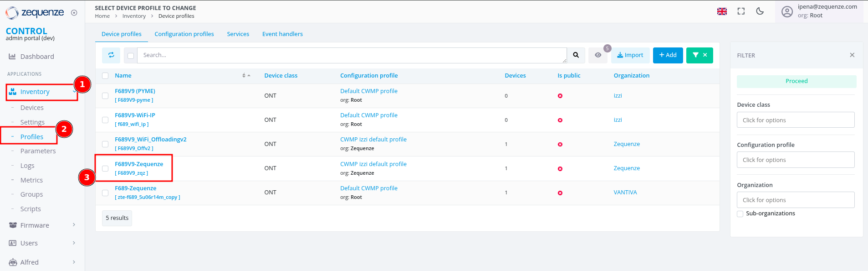Enable the Sub-organizations checkbox
The image size is (868, 271).
tap(740, 214)
